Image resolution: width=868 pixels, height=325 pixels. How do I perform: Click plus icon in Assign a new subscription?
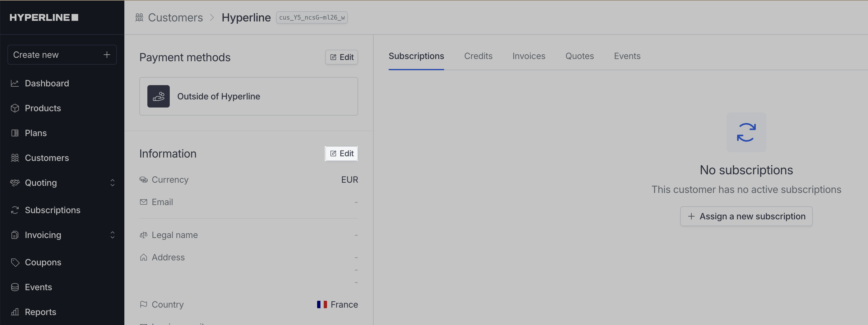coord(691,216)
